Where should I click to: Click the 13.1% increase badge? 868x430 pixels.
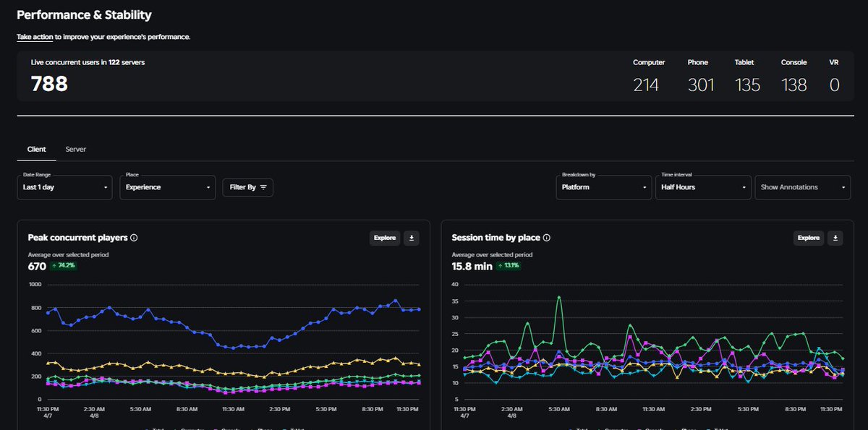pos(509,266)
